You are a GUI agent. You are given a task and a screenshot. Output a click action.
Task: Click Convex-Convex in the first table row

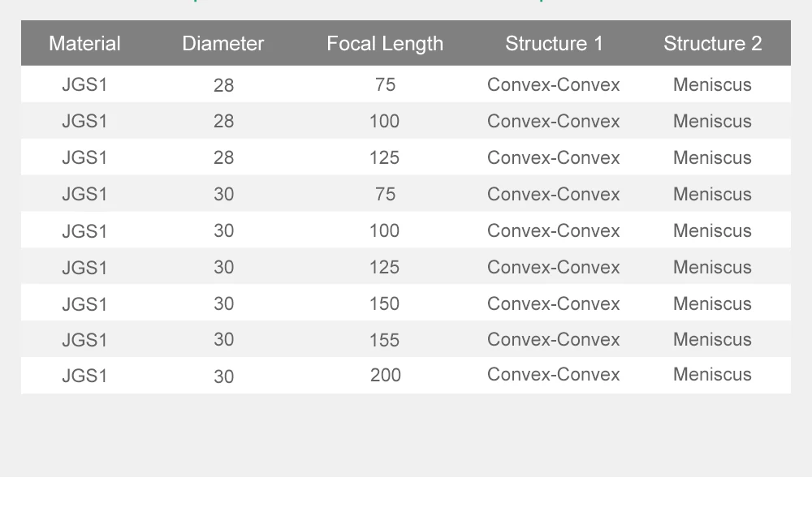(553, 84)
